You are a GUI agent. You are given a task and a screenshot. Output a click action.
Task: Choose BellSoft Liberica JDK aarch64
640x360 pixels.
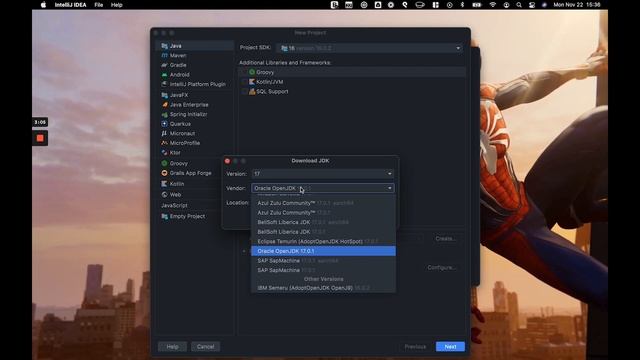tap(323, 222)
